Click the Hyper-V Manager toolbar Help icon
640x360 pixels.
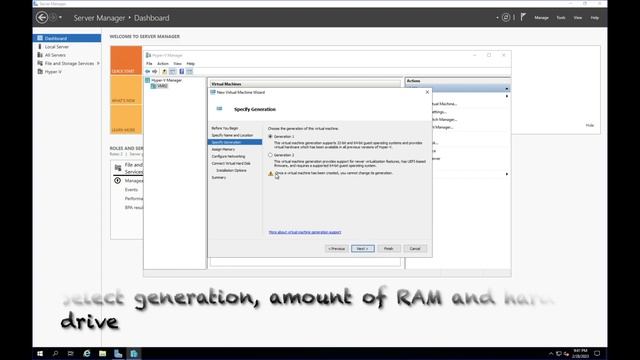(x=182, y=71)
